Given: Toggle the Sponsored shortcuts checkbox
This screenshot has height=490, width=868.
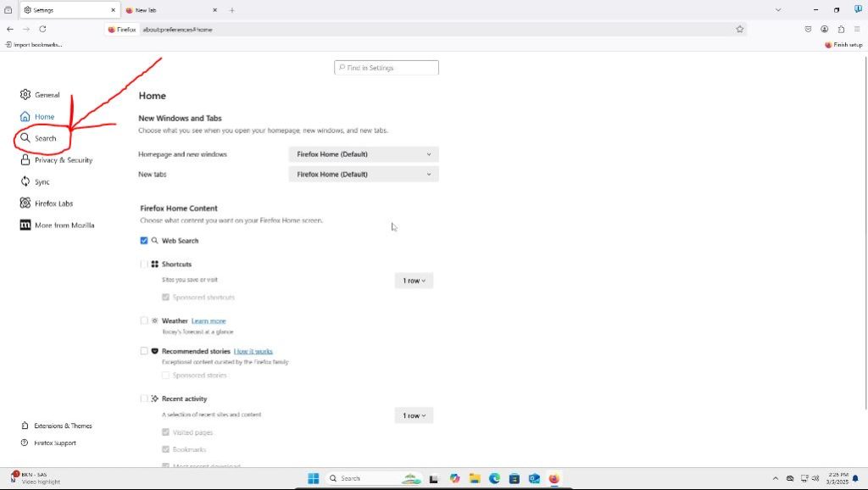Looking at the screenshot, I should tap(165, 298).
